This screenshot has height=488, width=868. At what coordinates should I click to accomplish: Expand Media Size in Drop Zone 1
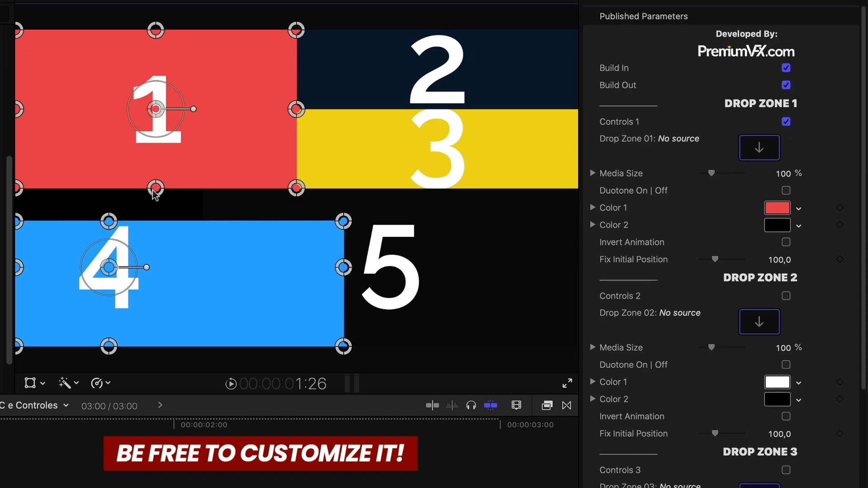[x=592, y=173]
